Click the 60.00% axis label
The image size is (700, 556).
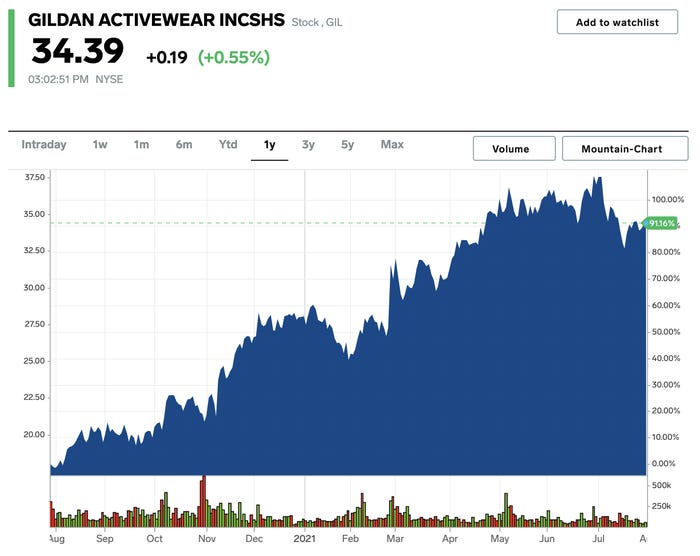[666, 305]
